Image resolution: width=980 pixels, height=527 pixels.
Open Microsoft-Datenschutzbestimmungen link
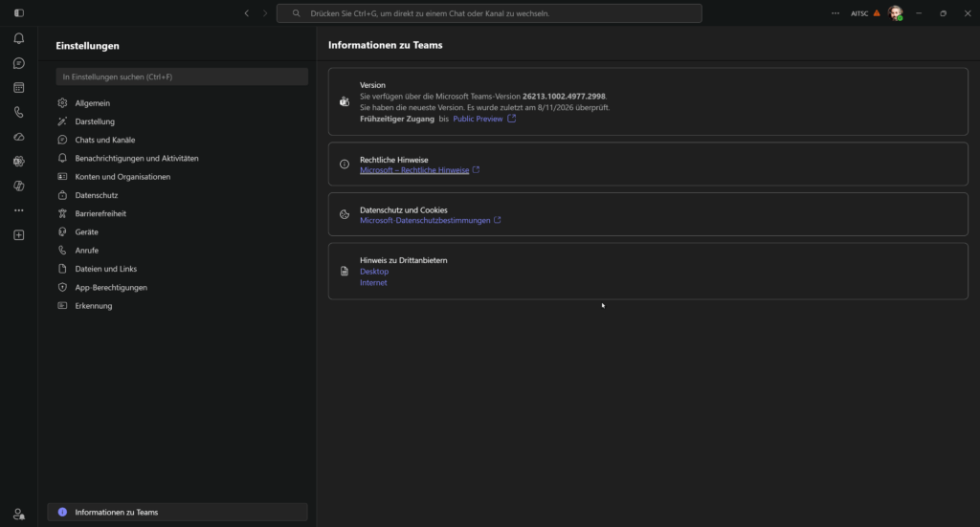pos(425,220)
